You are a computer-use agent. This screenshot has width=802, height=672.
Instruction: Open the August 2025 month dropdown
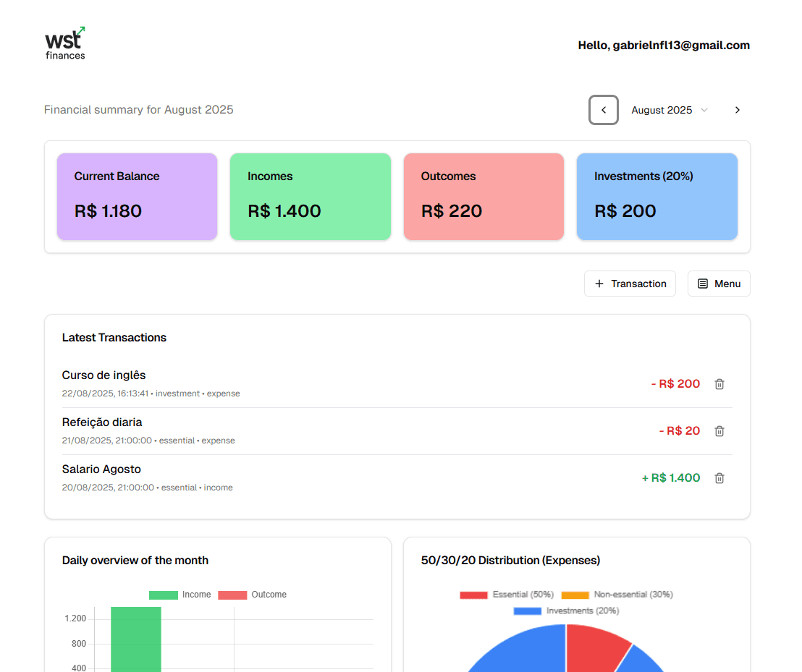click(670, 110)
